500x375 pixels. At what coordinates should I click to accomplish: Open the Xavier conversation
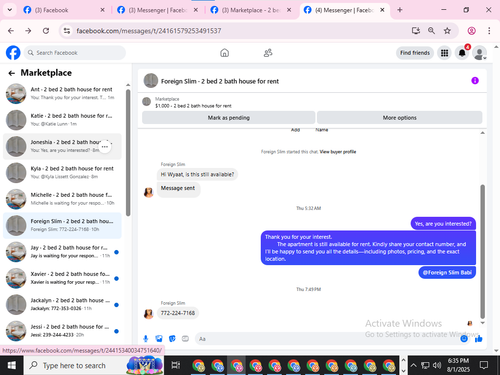pyautogui.click(x=62, y=278)
